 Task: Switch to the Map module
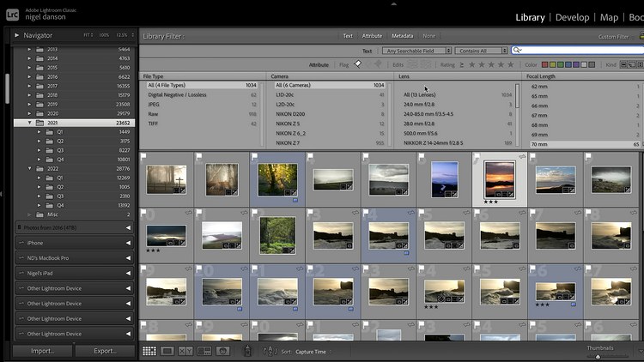tap(609, 17)
